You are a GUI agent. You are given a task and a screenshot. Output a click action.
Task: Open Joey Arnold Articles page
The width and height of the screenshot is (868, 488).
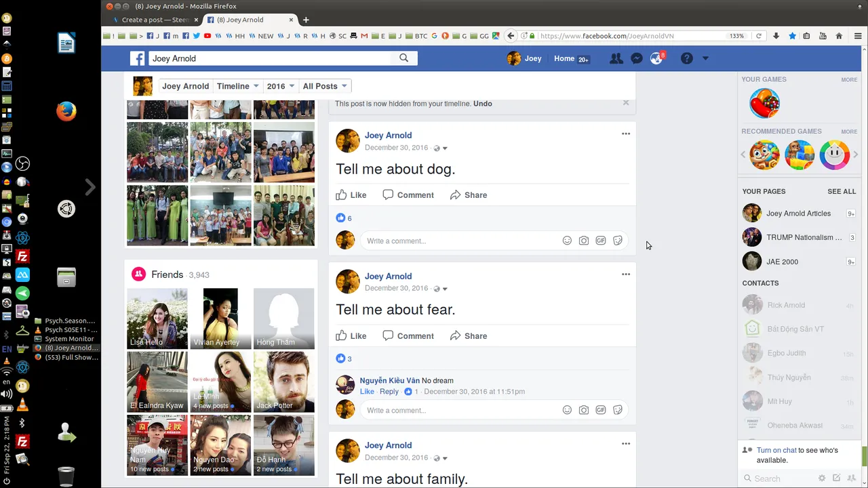click(798, 213)
